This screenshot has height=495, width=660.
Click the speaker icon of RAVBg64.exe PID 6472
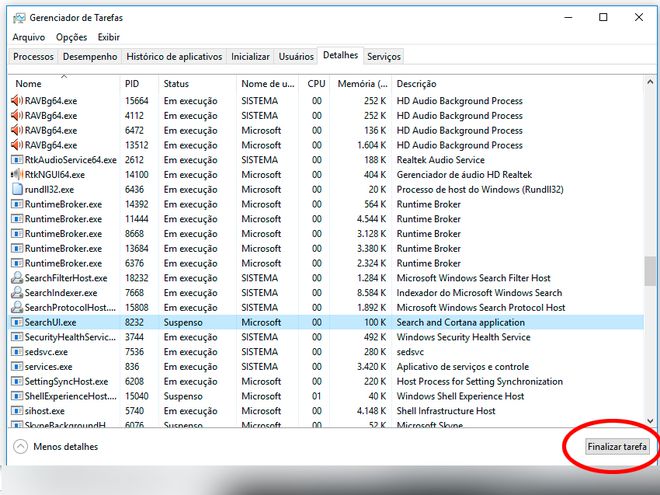(x=17, y=130)
